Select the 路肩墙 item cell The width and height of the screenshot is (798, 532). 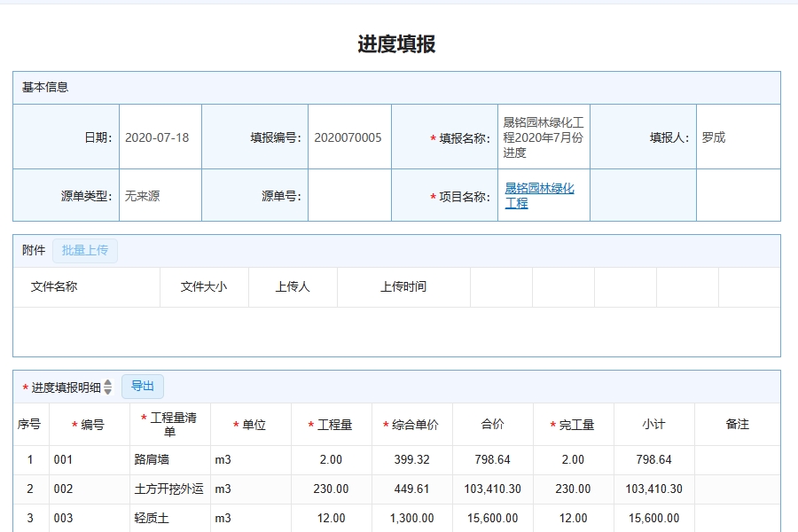[170, 459]
